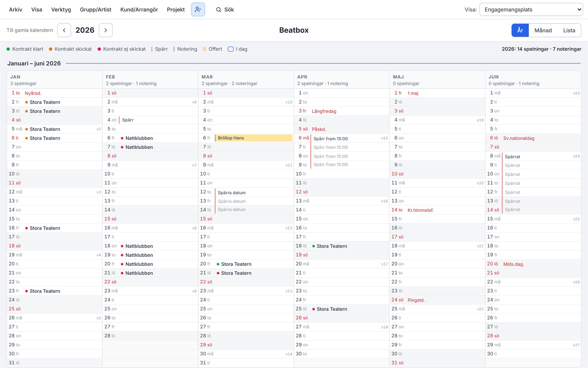Open Stora Teatern booking on 18 April

tap(332, 246)
